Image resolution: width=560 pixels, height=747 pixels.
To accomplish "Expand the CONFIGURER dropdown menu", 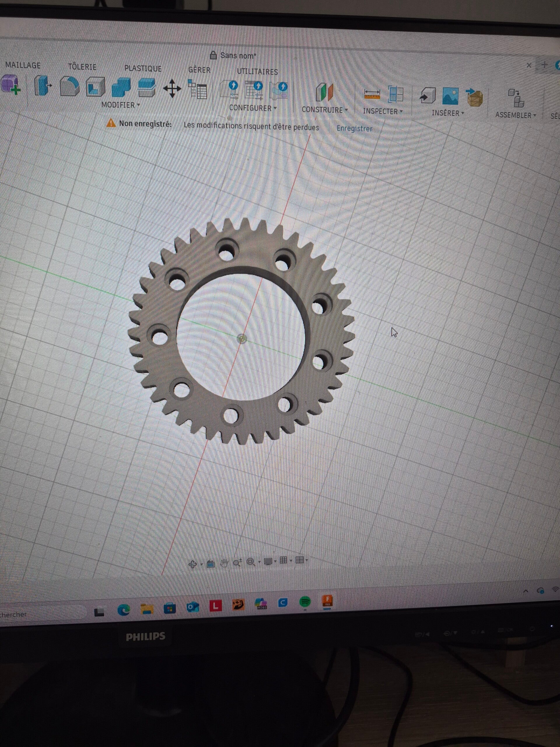I will pyautogui.click(x=253, y=108).
